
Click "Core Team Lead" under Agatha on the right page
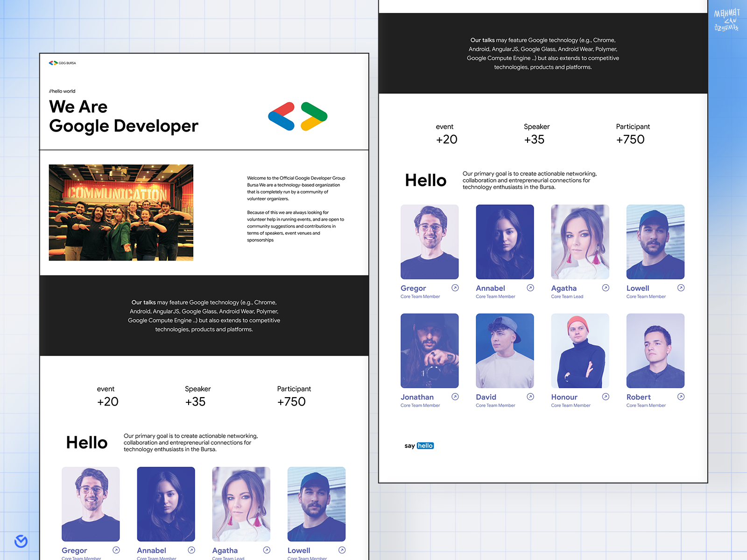[567, 297]
